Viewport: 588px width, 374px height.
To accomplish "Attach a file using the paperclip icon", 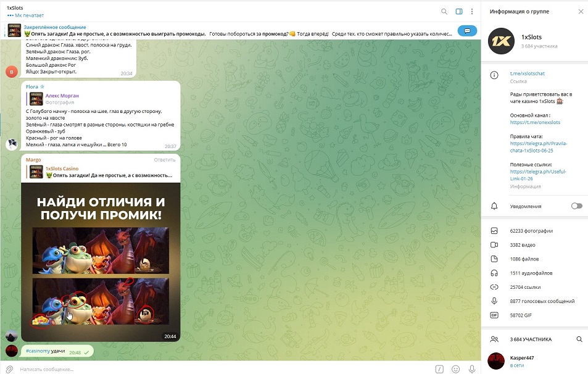I will click(9, 369).
